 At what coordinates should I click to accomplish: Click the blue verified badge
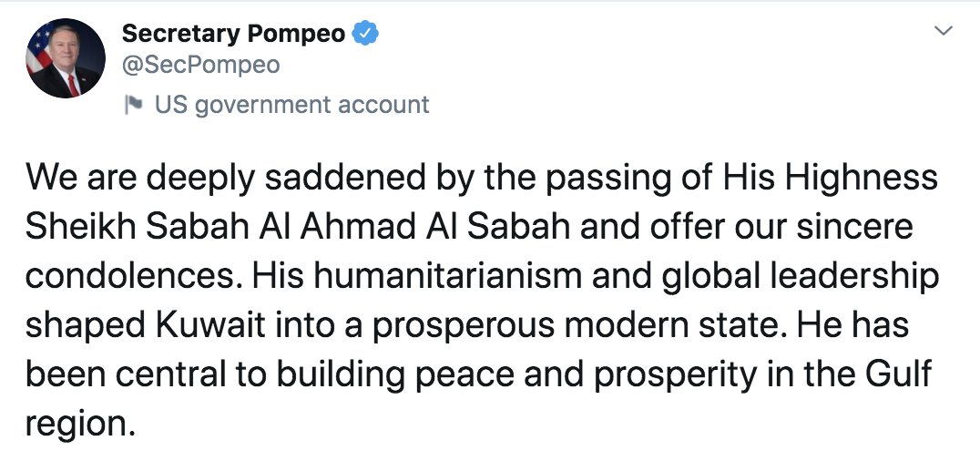coord(366,34)
